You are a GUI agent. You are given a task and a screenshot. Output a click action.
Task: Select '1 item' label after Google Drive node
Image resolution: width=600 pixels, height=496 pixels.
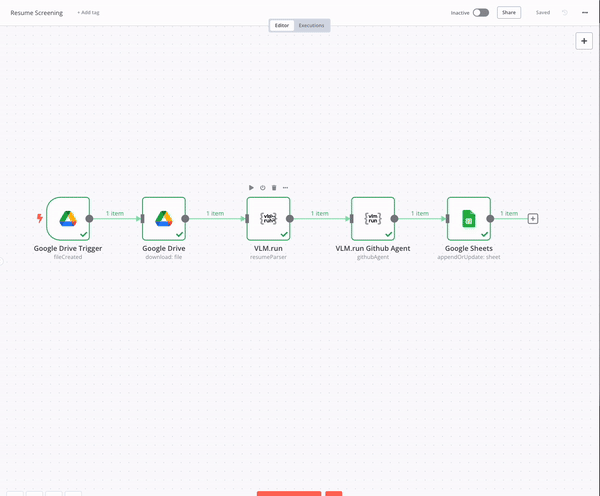pos(215,213)
